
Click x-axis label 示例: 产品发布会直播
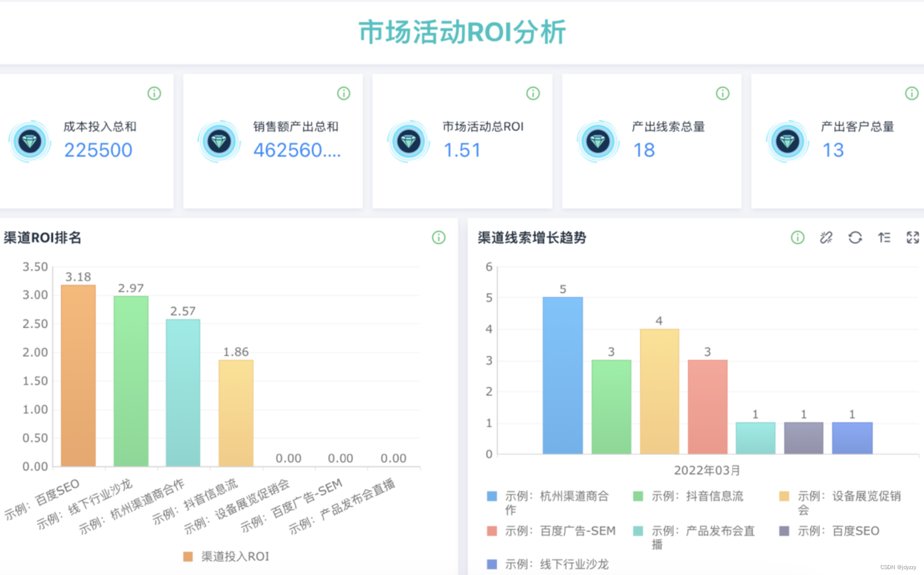pyautogui.click(x=342, y=506)
